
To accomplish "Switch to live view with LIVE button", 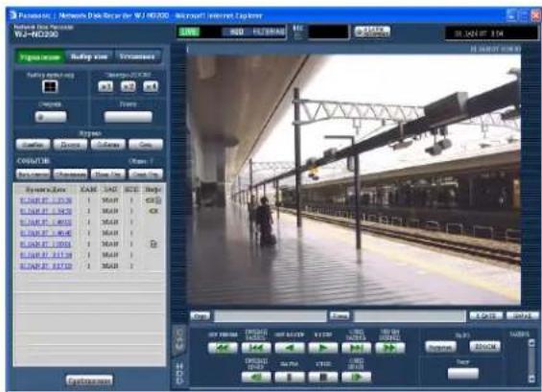I will pyautogui.click(x=189, y=33).
